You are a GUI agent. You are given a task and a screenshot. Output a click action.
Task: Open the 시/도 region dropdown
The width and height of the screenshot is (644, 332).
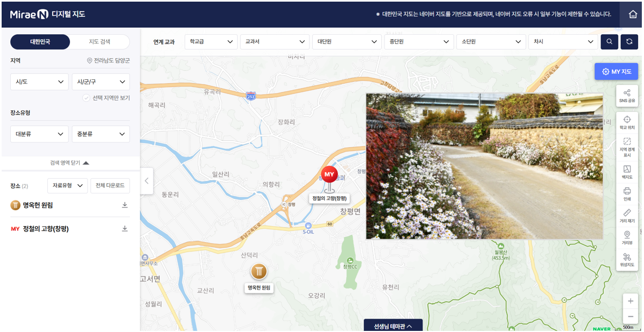39,82
